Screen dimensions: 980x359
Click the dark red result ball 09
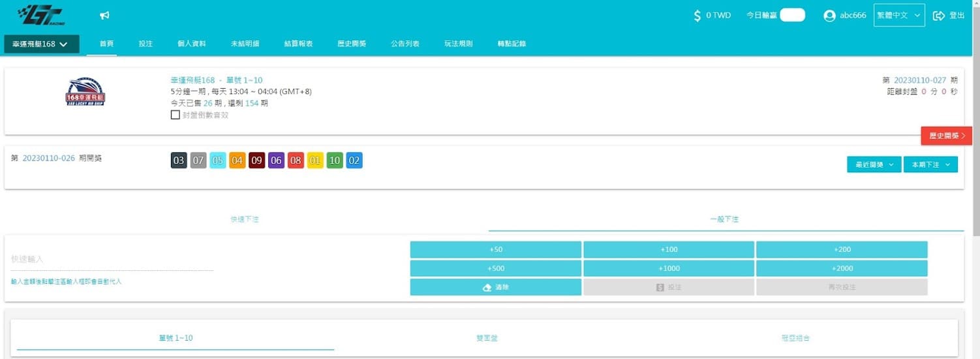257,161
